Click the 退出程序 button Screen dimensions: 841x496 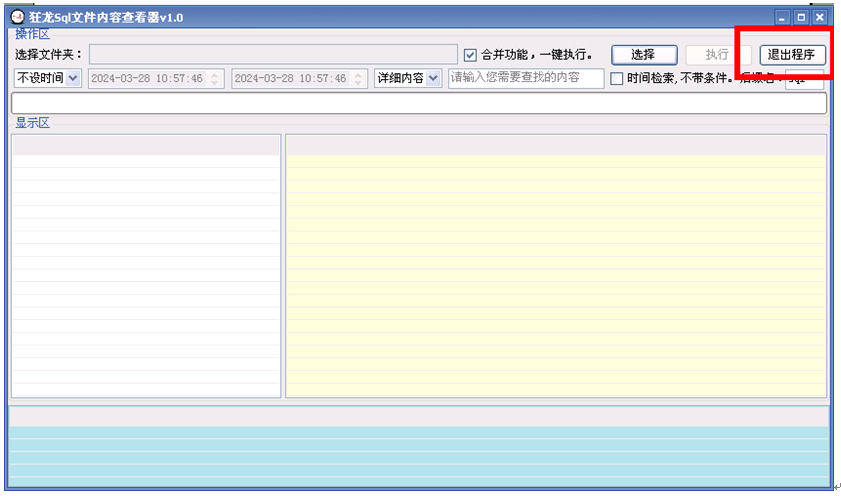pos(792,55)
